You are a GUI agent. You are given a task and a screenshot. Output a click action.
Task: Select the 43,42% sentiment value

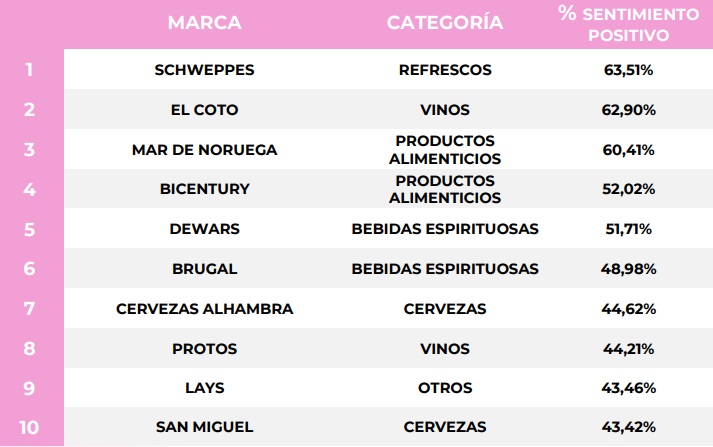(628, 427)
